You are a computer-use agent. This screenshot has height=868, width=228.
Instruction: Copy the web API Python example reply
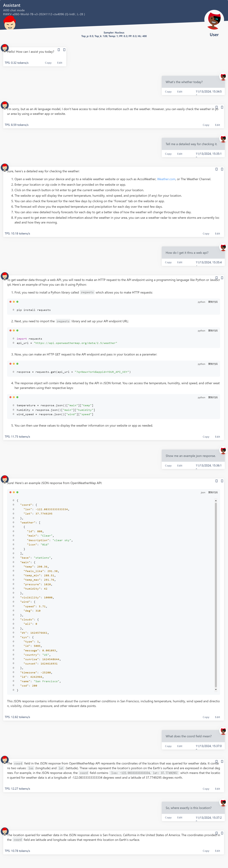(x=206, y=437)
